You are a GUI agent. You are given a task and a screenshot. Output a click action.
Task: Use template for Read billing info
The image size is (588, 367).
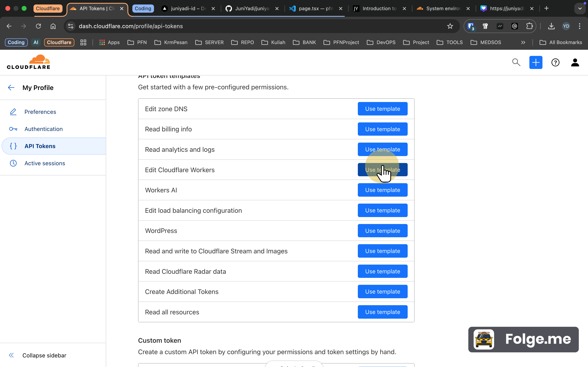[x=383, y=129]
